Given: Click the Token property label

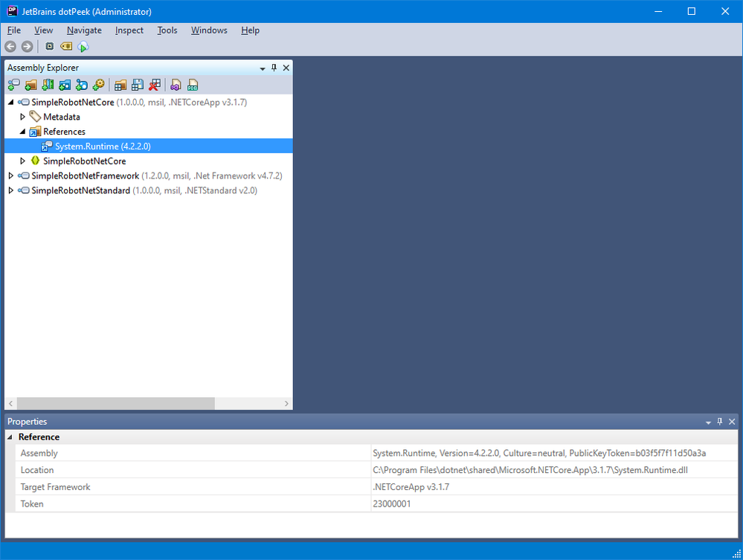Looking at the screenshot, I should 32,503.
